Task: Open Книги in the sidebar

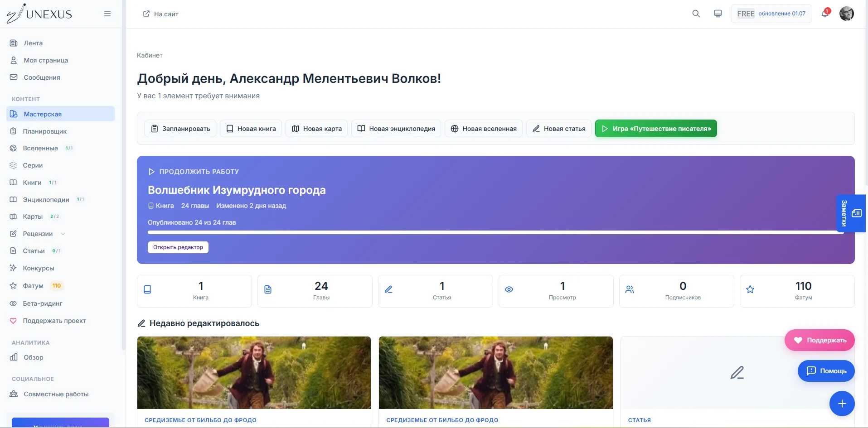Action: [x=61, y=183]
